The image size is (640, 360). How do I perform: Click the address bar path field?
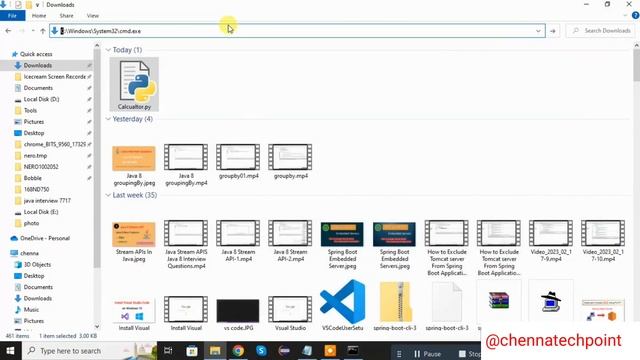(297, 31)
